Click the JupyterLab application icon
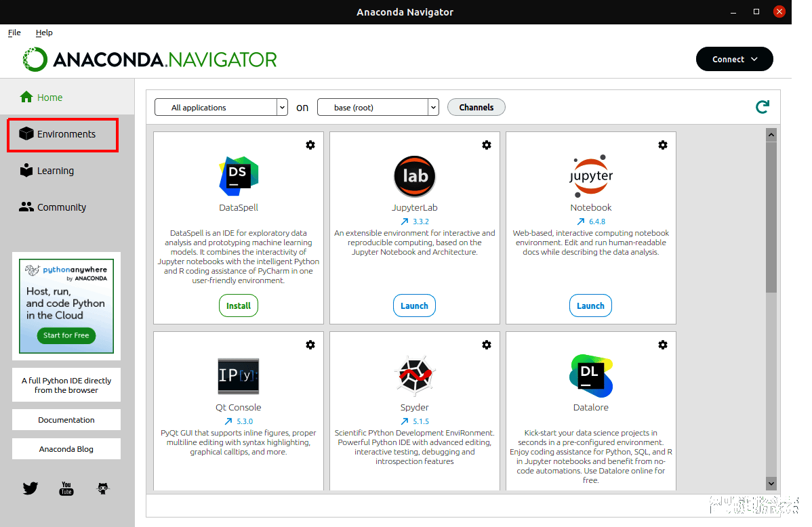This screenshot has height=527, width=812. point(414,176)
